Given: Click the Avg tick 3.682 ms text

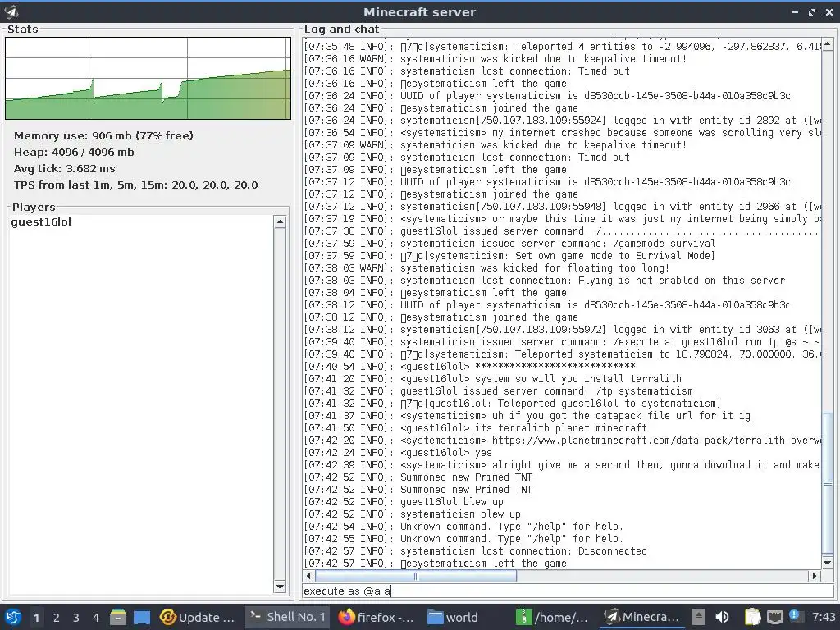Looking at the screenshot, I should click(x=64, y=168).
